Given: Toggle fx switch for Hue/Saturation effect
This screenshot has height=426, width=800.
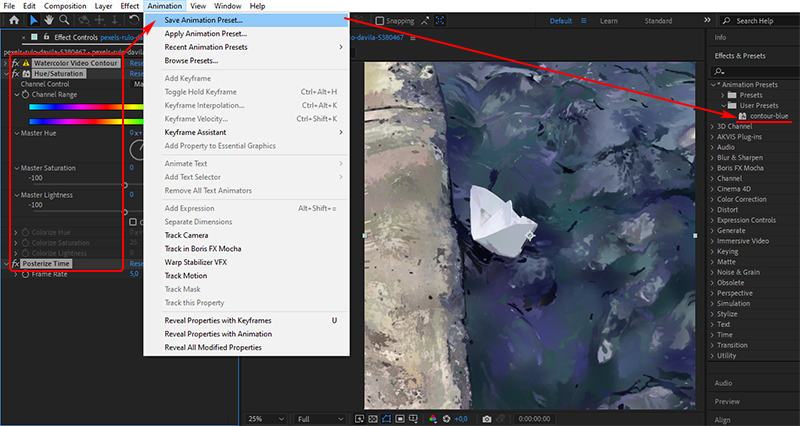Looking at the screenshot, I should (x=15, y=74).
